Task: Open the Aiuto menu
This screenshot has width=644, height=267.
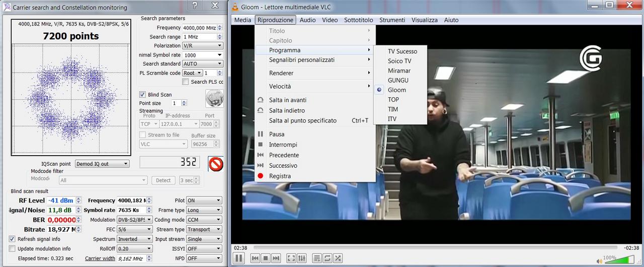Action: coord(451,20)
